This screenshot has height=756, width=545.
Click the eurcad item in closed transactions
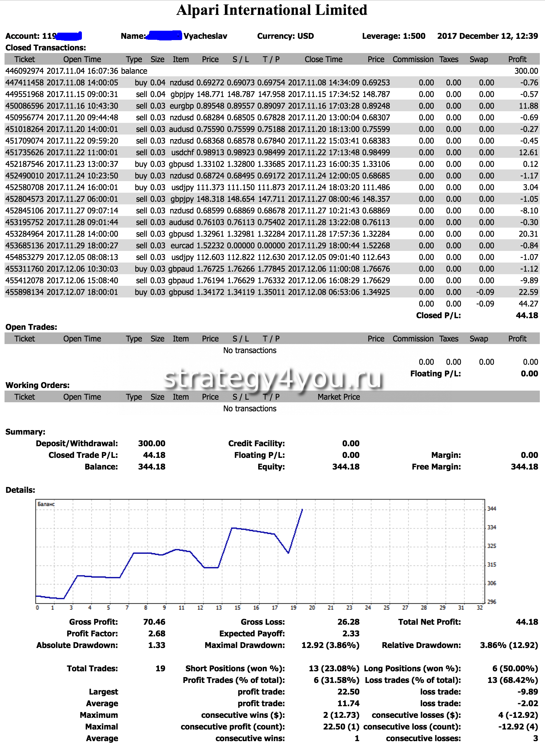click(182, 246)
